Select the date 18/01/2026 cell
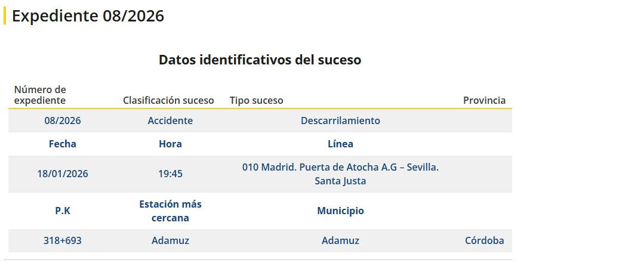This screenshot has width=644, height=278. pos(63,174)
